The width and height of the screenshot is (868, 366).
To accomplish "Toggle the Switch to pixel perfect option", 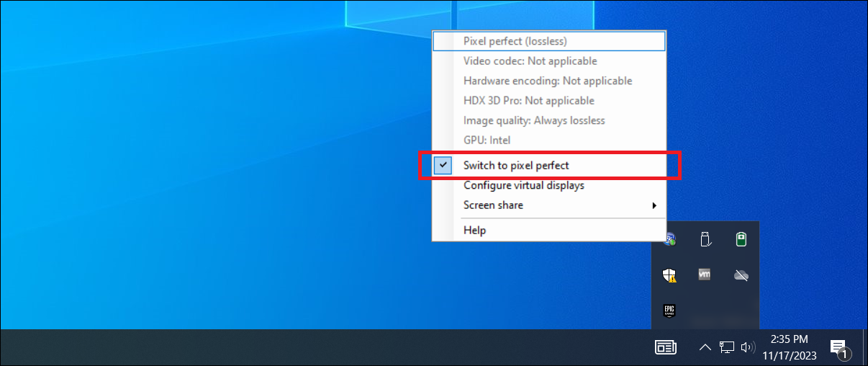I will point(516,166).
